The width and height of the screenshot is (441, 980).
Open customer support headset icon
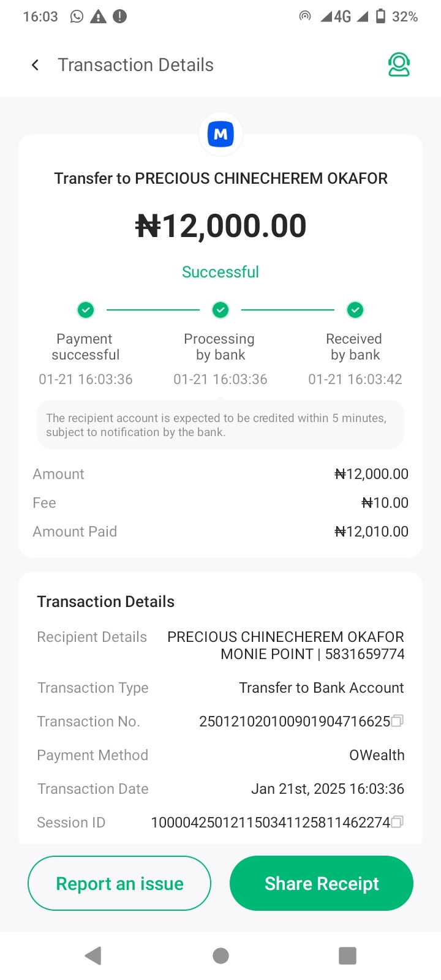point(399,65)
